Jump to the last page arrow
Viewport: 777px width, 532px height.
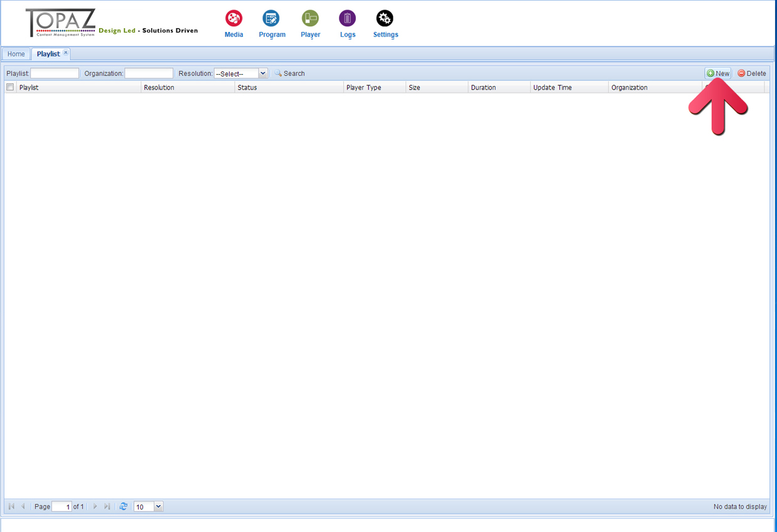tap(107, 506)
